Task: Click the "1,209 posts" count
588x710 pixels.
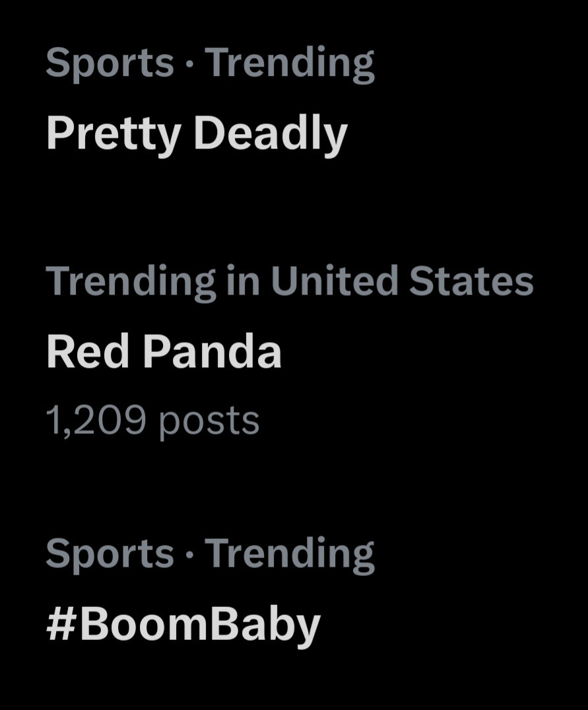Action: (x=152, y=420)
